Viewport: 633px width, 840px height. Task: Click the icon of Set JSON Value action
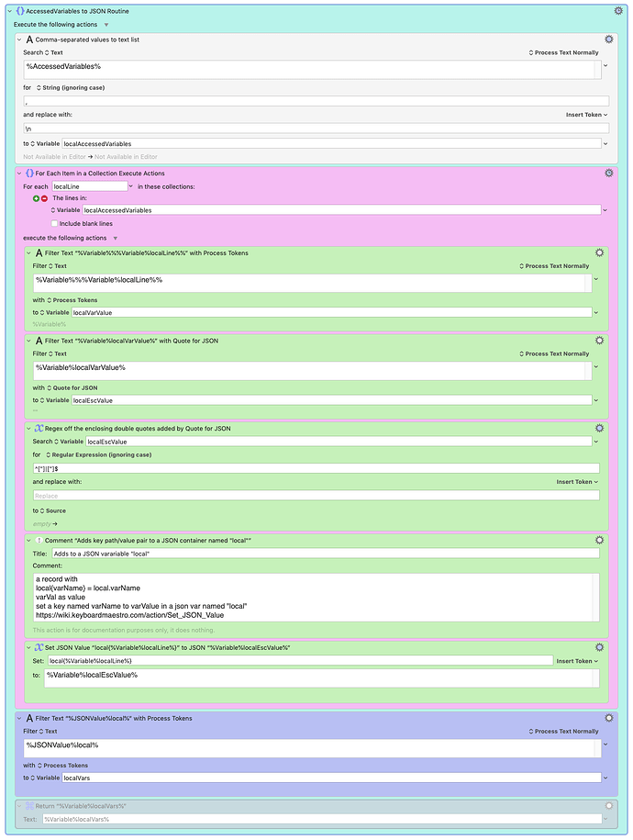click(39, 647)
